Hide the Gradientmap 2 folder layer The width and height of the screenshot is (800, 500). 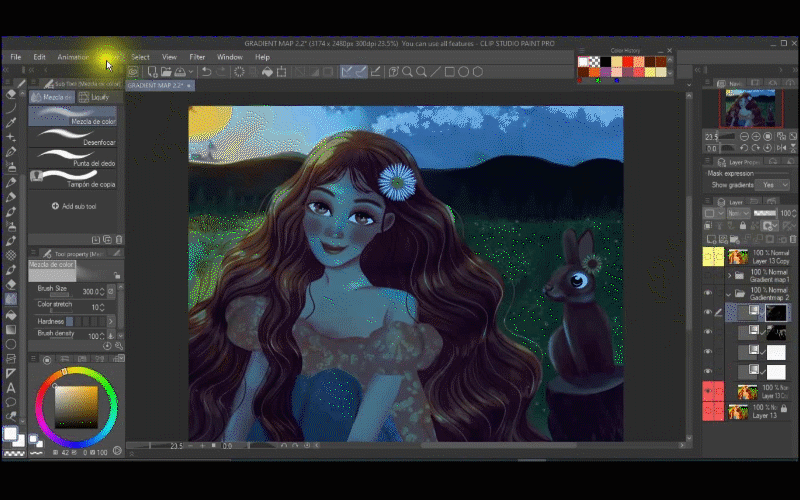(708, 293)
